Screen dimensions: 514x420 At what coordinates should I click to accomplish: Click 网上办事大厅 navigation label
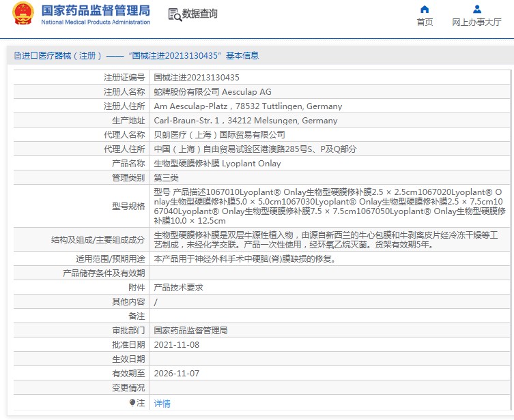tap(476, 22)
